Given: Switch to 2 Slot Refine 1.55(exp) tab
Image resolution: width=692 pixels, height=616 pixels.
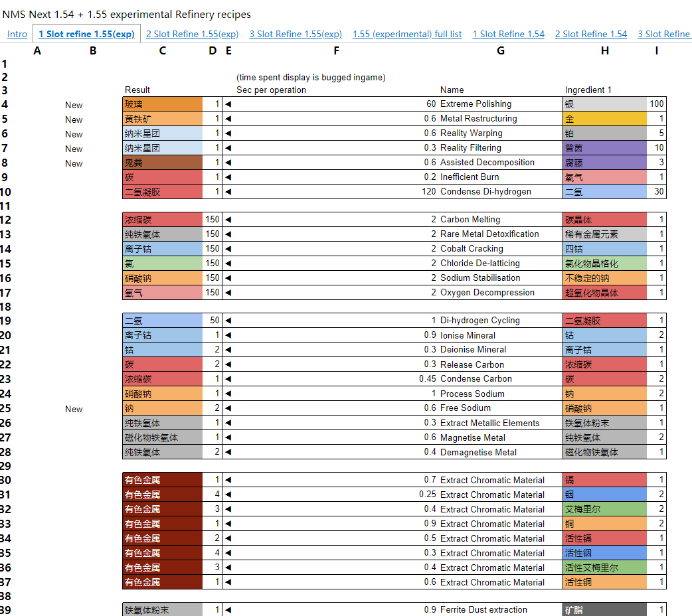Looking at the screenshot, I should pos(192,34).
